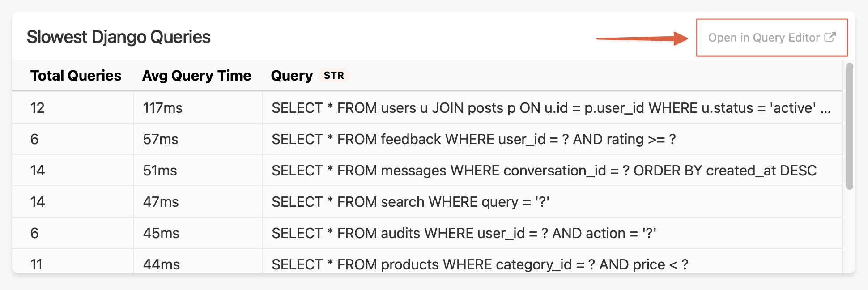Select the 47ms average time cell
The width and height of the screenshot is (868, 290).
tap(161, 202)
